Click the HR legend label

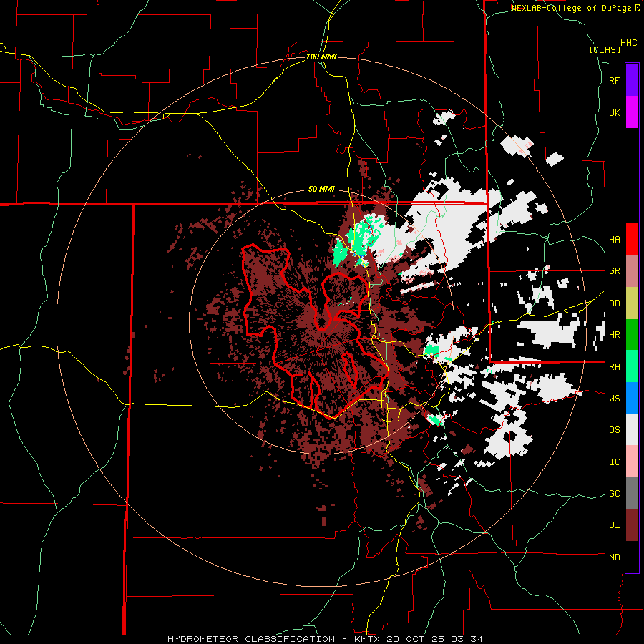tap(614, 335)
